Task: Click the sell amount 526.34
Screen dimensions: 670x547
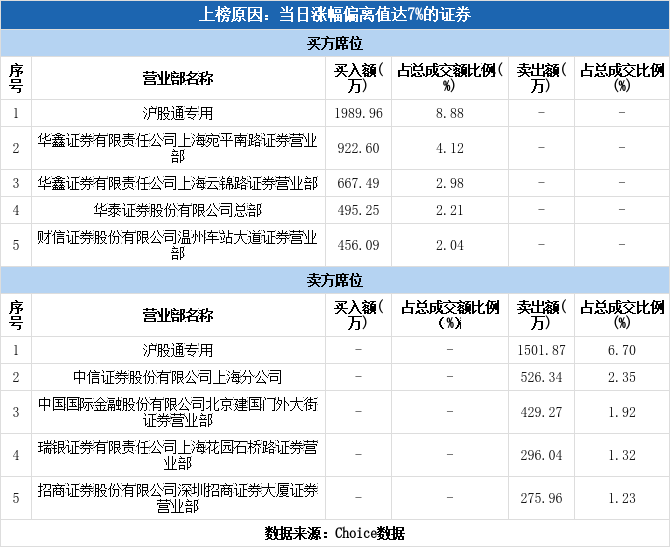Action: (x=541, y=377)
